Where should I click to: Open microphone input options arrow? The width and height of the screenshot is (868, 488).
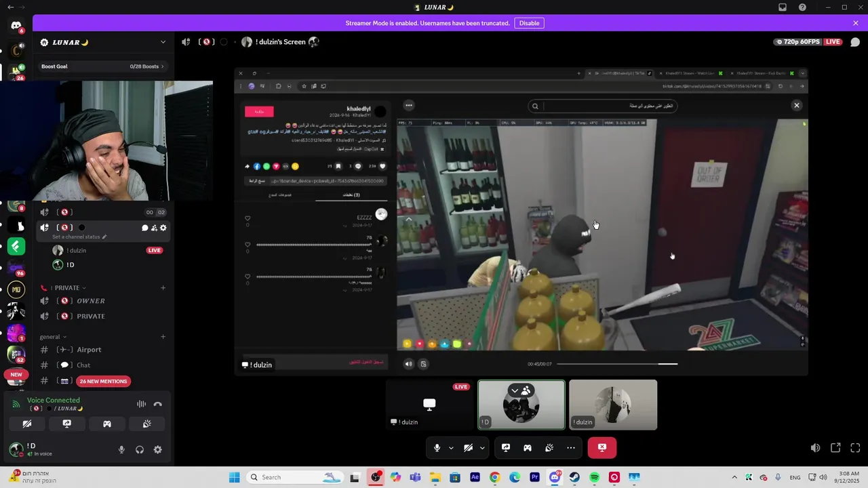[x=451, y=448]
